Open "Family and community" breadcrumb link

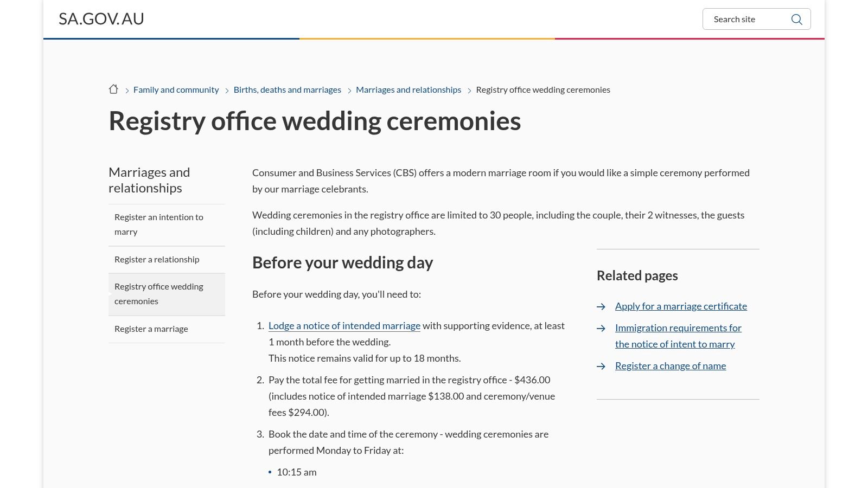click(176, 89)
